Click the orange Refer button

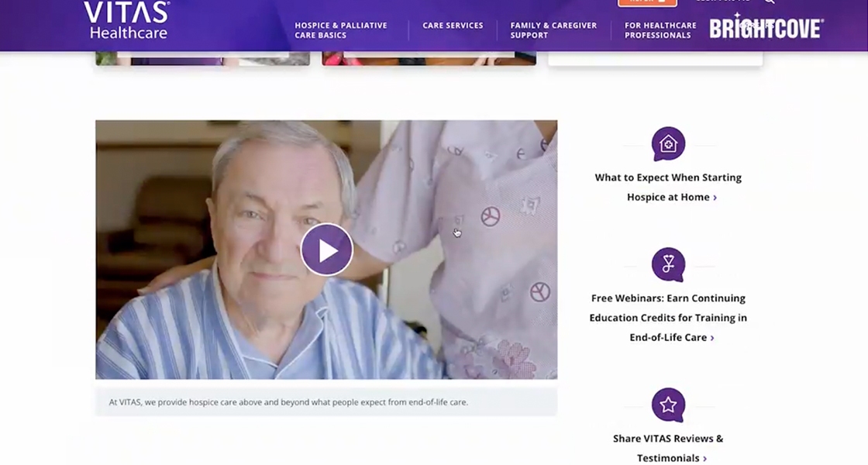(647, 3)
